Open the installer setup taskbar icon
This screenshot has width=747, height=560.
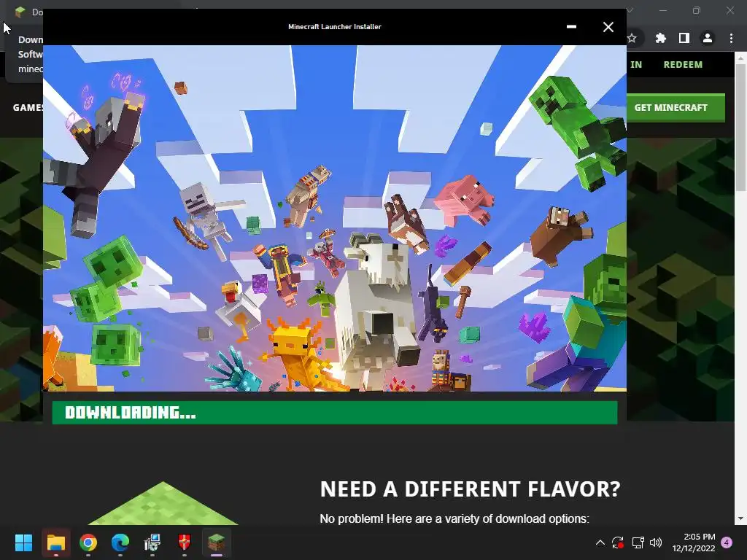pos(152,542)
